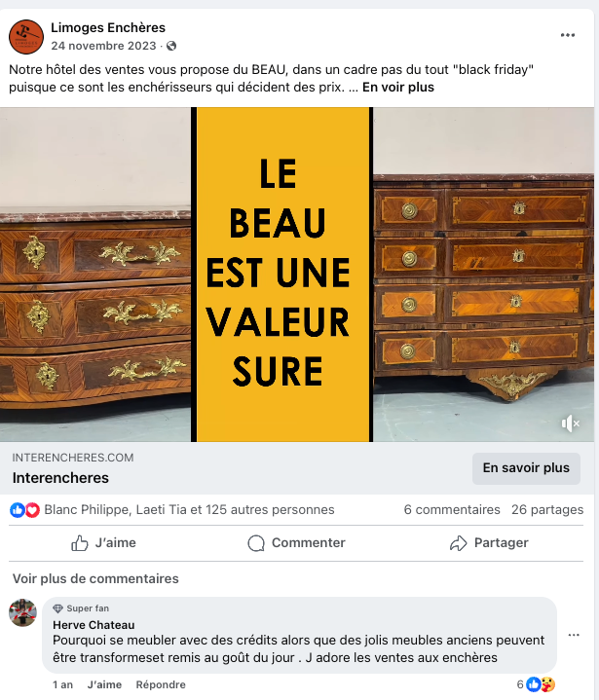The width and height of the screenshot is (599, 700).
Task: Open the Limoges Enchères profile picture
Action: tap(26, 37)
